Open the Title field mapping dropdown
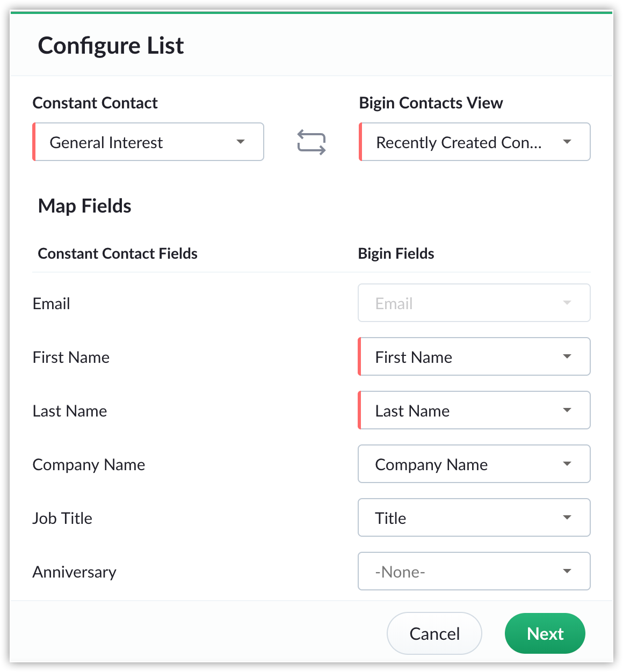The image size is (623, 672). [x=474, y=517]
